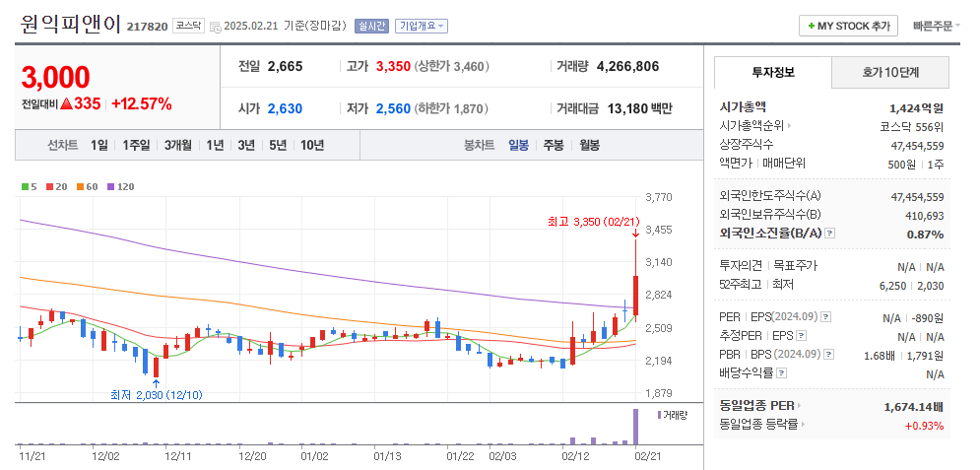The width and height of the screenshot is (980, 470).
Task: Click the 전일 value 2,665
Action: (285, 66)
